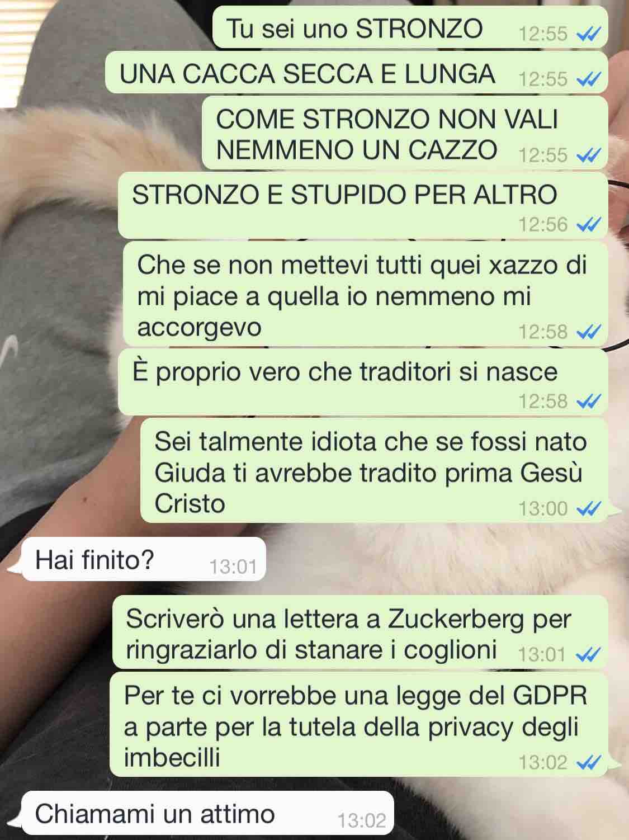The width and height of the screenshot is (629, 840).
Task: Click ticks next to 'NEMMENO UN CAZZO' message
Action: coord(588,155)
